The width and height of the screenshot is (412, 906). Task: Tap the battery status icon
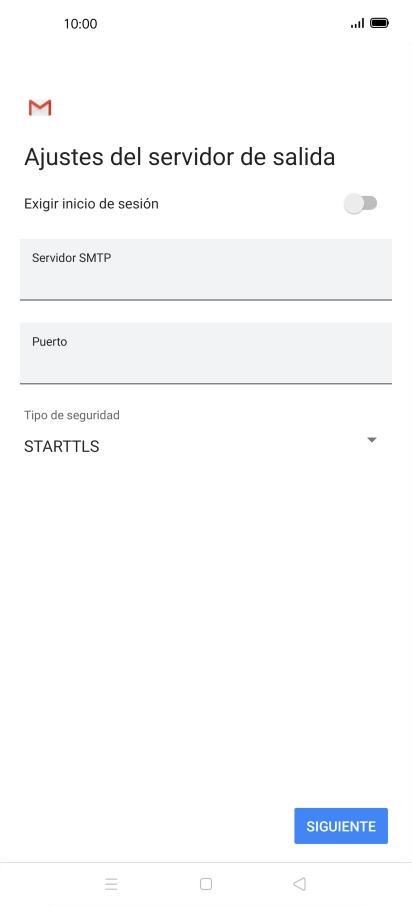(380, 23)
